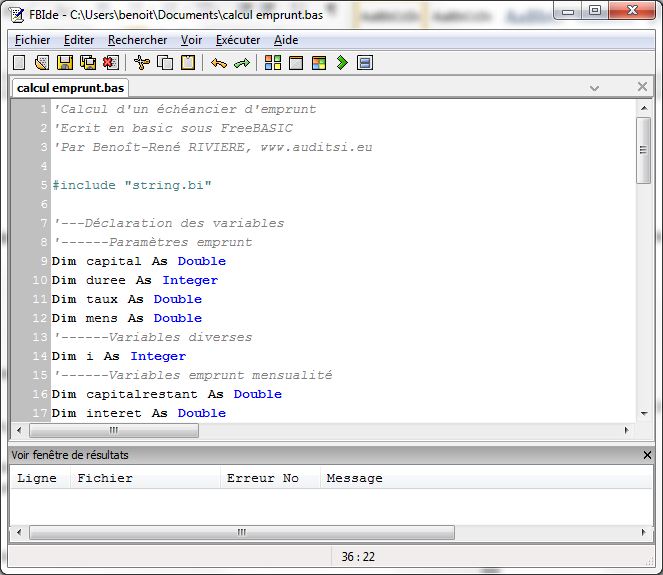Click the FBIde application icon in title bar
This screenshot has width=663, height=575.
pos(17,15)
